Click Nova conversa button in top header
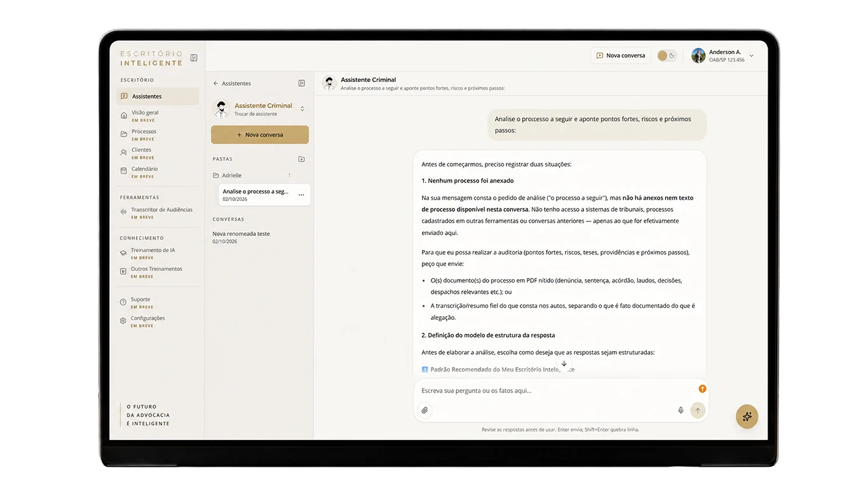The height and width of the screenshot is (491, 868). 620,56
